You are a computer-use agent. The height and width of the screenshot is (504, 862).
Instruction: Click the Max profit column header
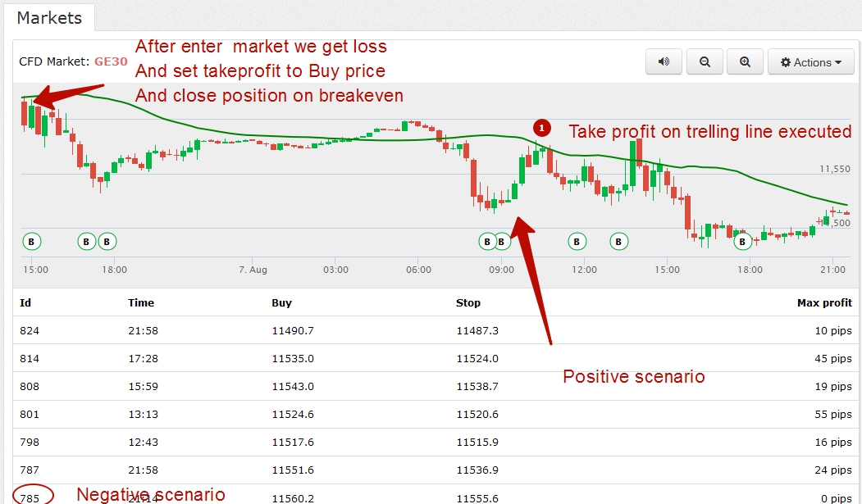pyautogui.click(x=823, y=303)
